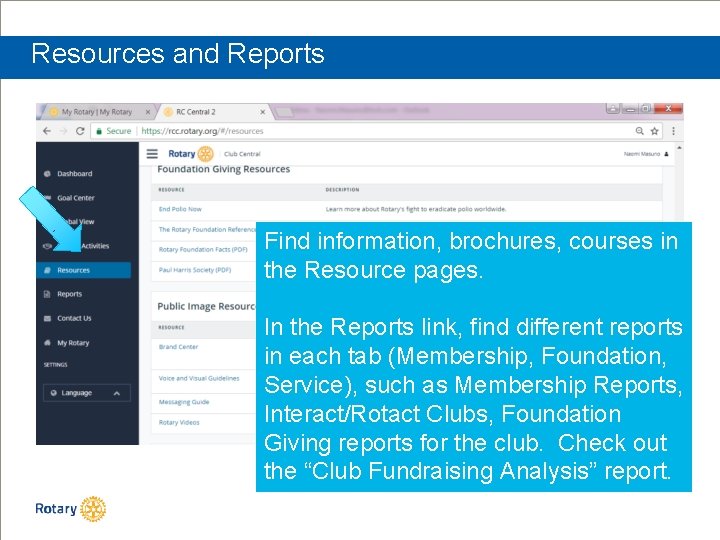This screenshot has width=720, height=540.
Task: Open Dashboard in the sidebar
Action: click(x=74, y=174)
